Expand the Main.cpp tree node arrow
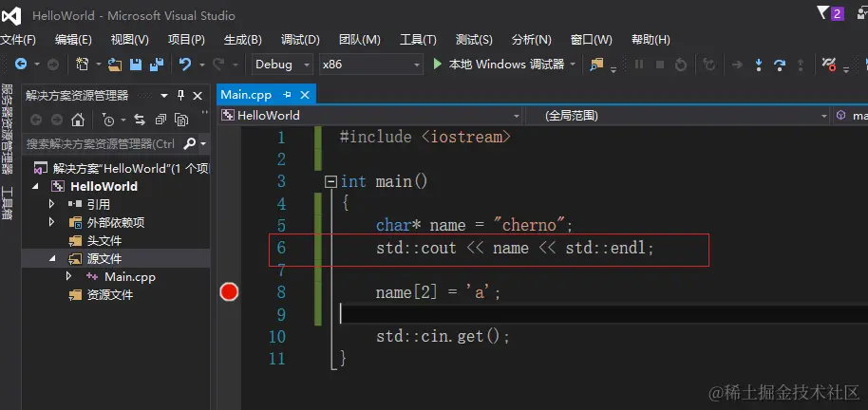 68,276
